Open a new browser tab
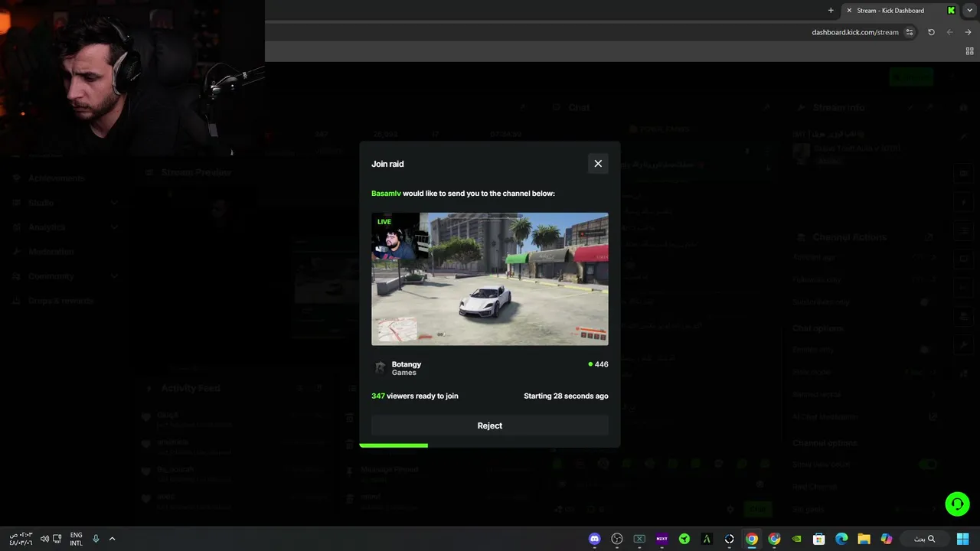Viewport: 980px width, 551px height. [831, 10]
